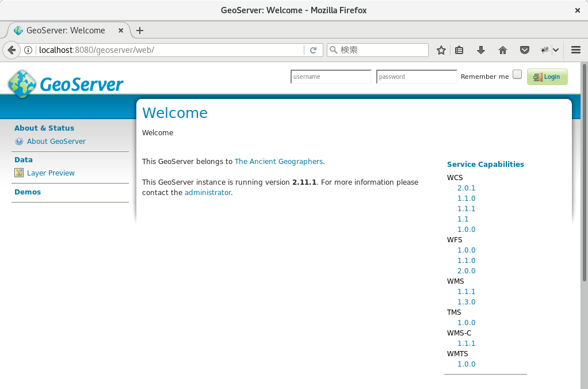The height and width of the screenshot is (389, 588).
Task: Open the site information icon in address bar
Action: click(x=28, y=50)
